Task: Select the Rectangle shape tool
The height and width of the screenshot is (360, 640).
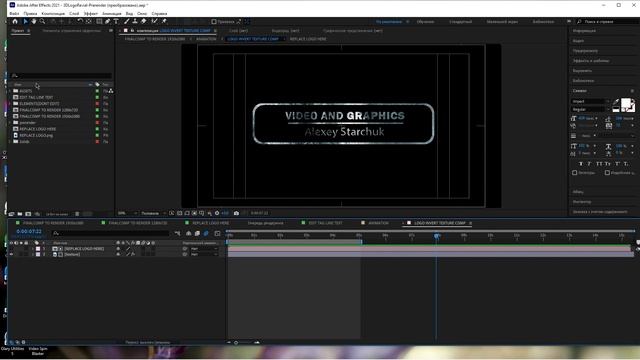Action: point(99,21)
